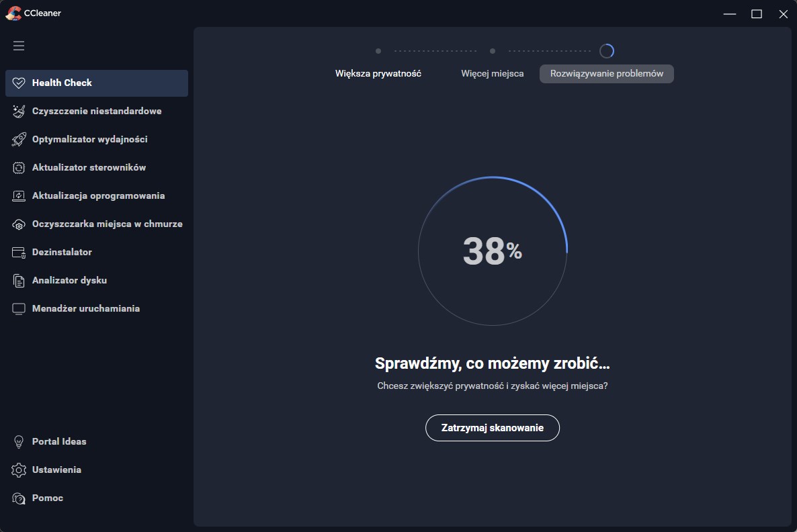Click the Health Check heart icon
This screenshot has height=532, width=797.
tap(19, 83)
